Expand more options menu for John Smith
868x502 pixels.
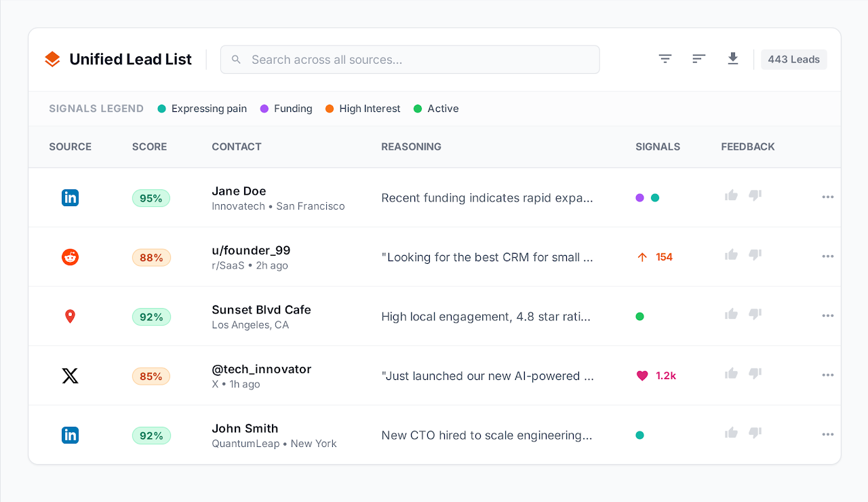pos(827,435)
